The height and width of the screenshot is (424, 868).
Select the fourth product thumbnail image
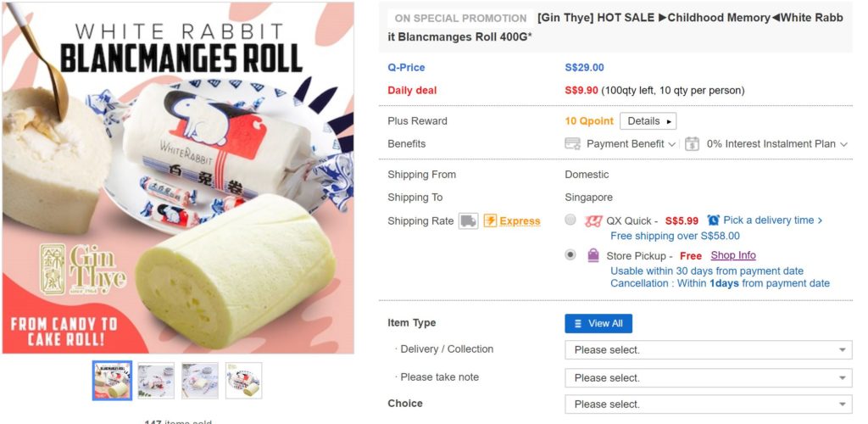(244, 381)
